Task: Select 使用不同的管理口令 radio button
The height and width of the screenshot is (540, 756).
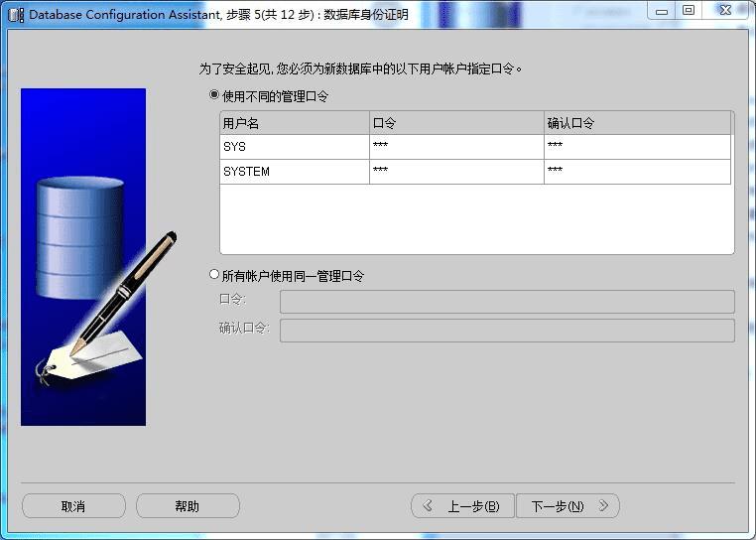Action: [x=214, y=95]
